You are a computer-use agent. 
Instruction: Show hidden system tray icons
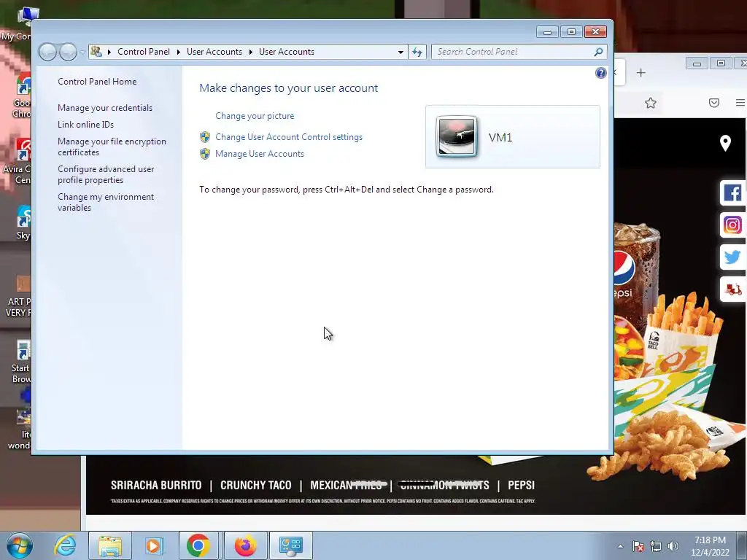point(620,546)
